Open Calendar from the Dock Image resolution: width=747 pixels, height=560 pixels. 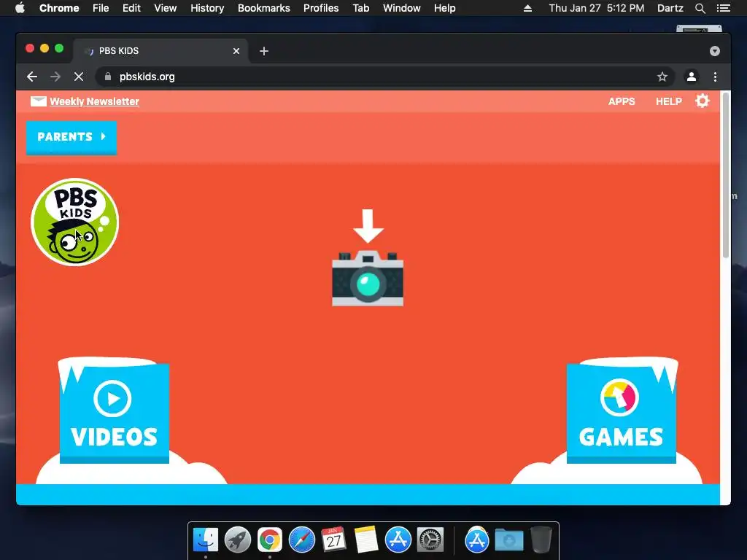click(x=334, y=540)
